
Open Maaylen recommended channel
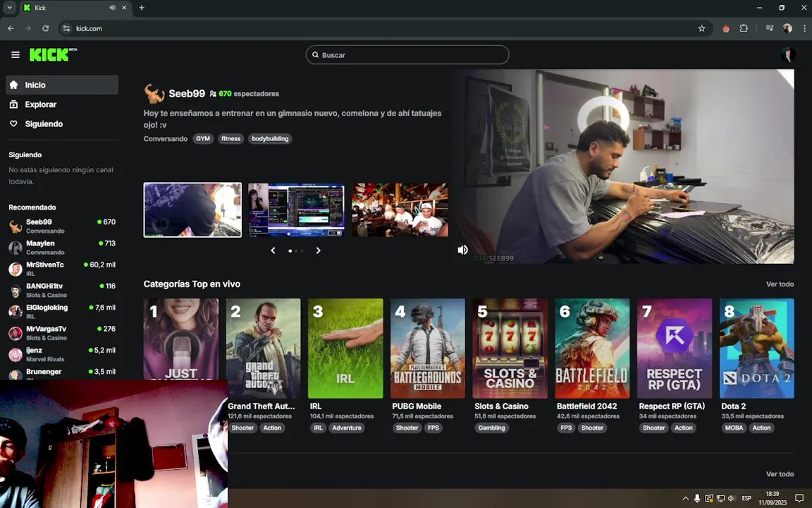point(62,248)
